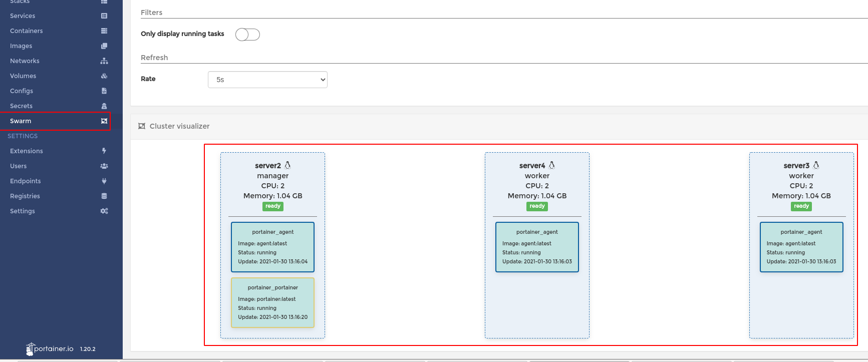Select the portainer_agent task on server2

pos(273,247)
